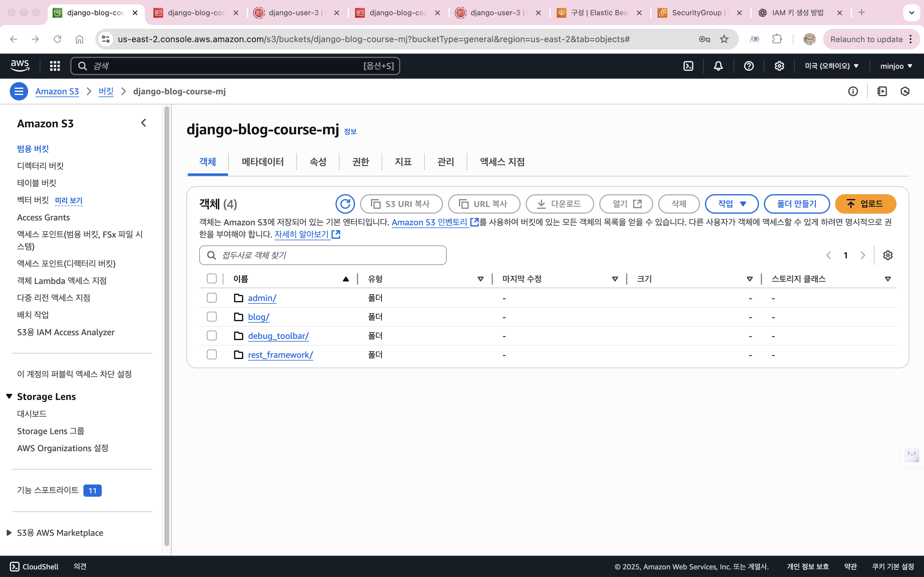The image size is (924, 577).
Task: Click the 업로드 upload button
Action: pyautogui.click(x=865, y=204)
